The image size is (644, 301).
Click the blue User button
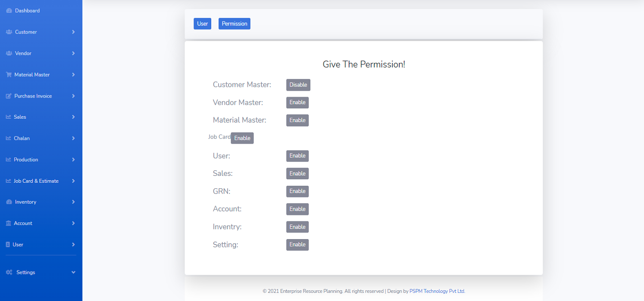[x=202, y=24]
